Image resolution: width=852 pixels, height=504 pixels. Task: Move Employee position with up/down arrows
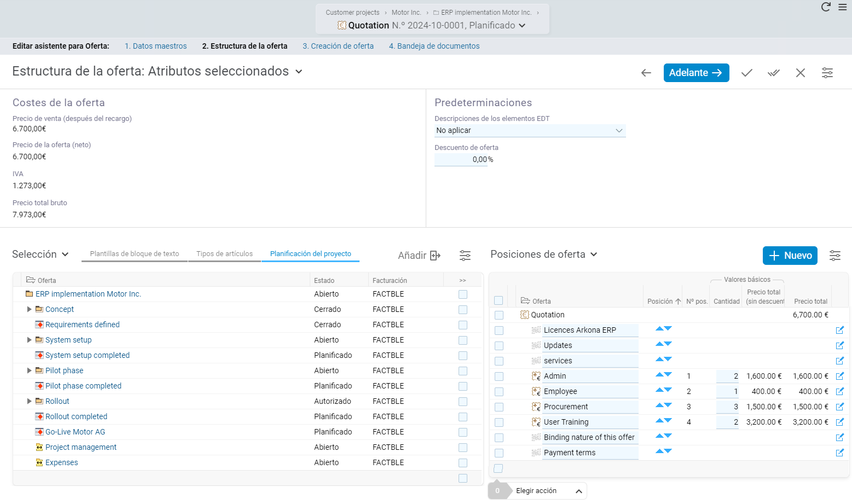click(664, 390)
